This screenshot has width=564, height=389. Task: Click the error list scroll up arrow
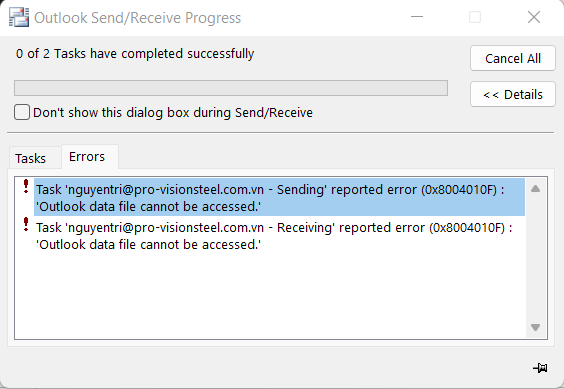click(x=535, y=189)
